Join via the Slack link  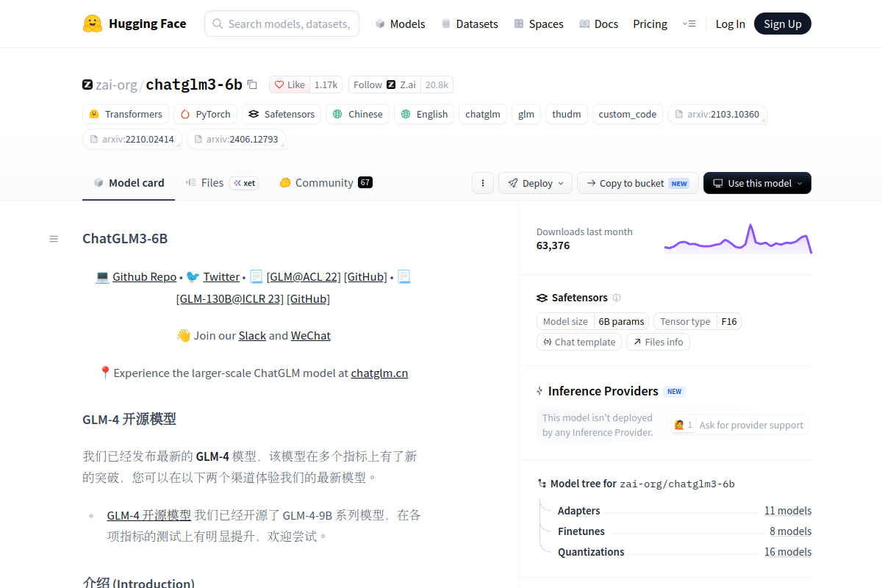tap(252, 336)
